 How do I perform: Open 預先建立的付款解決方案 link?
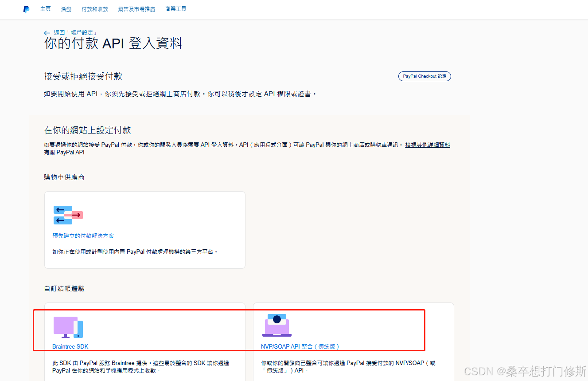point(83,236)
